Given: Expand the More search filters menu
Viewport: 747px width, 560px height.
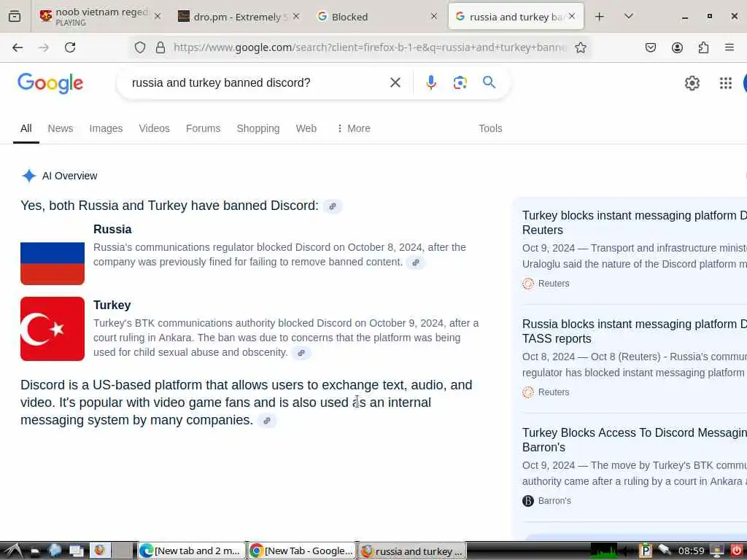Looking at the screenshot, I should (x=354, y=128).
